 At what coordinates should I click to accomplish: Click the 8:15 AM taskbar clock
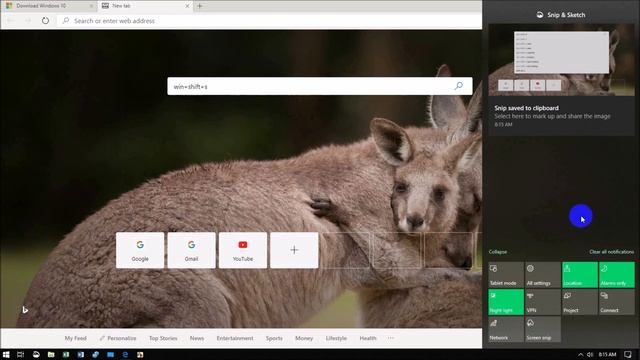[607, 354]
